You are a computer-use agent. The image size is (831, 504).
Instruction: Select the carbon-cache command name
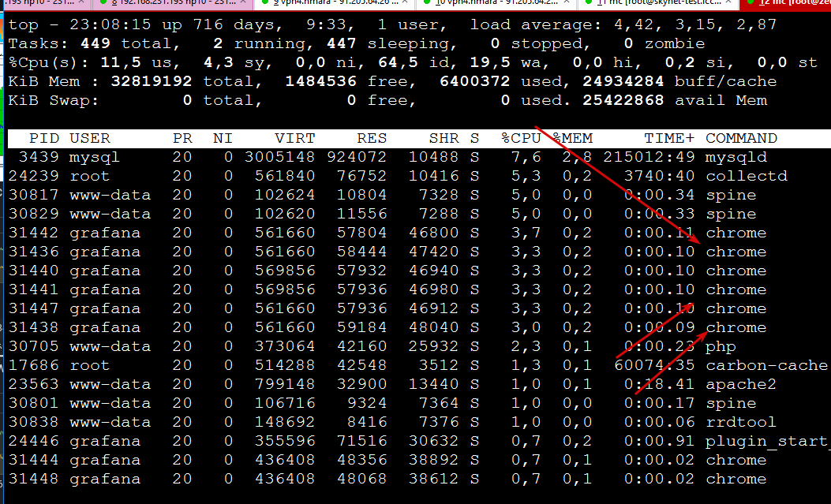point(766,366)
